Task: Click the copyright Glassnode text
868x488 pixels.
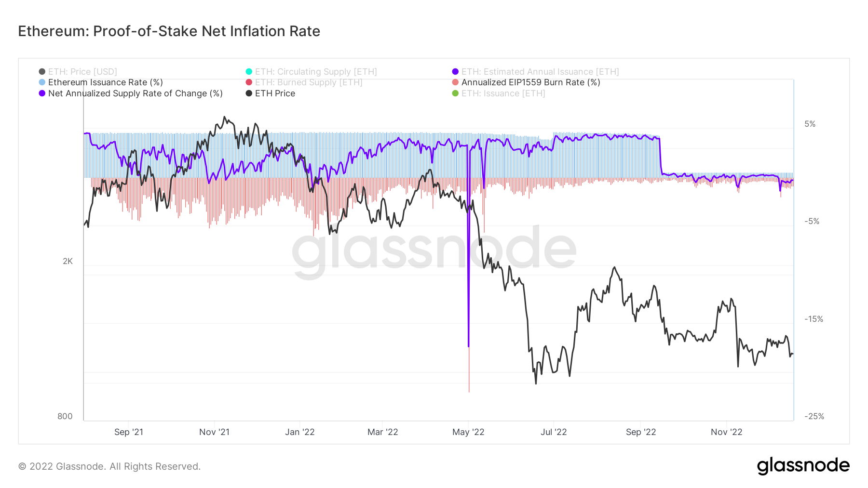Action: point(109,466)
